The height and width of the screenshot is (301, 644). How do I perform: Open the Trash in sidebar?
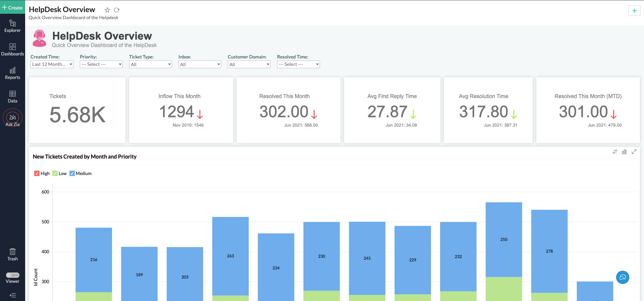point(12,254)
